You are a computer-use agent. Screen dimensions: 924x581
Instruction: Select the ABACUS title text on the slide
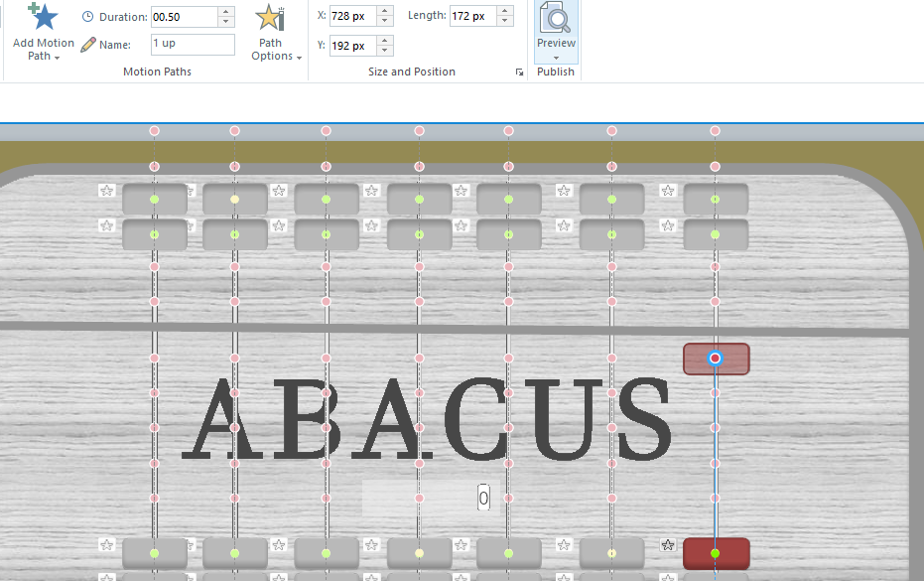point(427,419)
